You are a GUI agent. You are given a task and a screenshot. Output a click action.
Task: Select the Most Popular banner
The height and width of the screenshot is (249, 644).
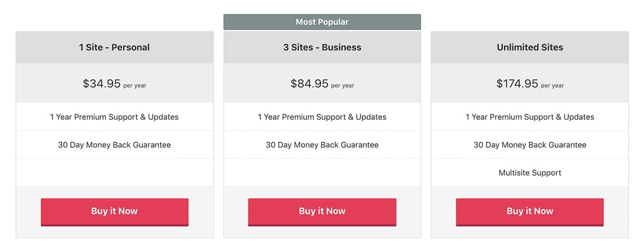point(322,22)
